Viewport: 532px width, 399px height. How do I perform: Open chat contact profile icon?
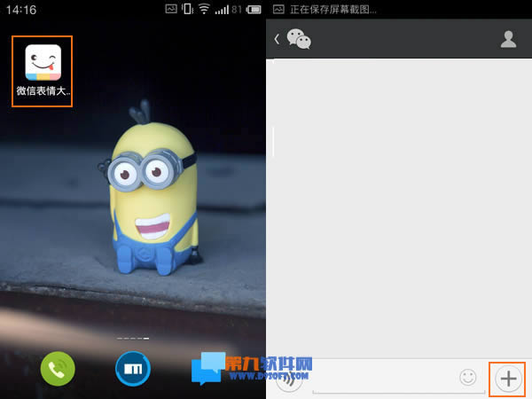[x=508, y=38]
